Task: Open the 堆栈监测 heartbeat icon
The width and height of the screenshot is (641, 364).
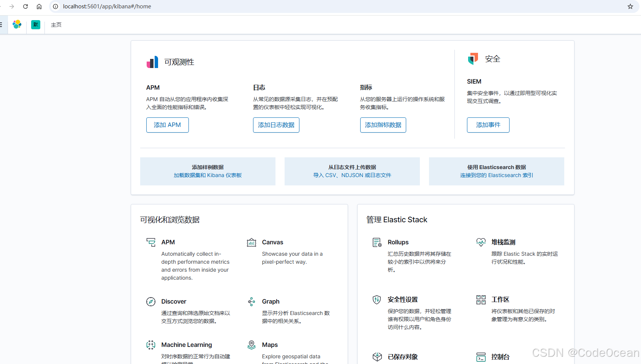Action: pyautogui.click(x=481, y=242)
